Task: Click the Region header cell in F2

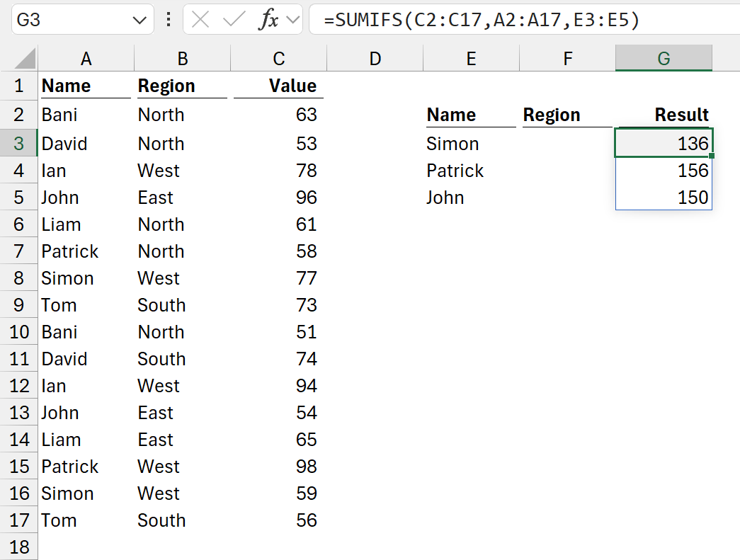Action: 567,115
